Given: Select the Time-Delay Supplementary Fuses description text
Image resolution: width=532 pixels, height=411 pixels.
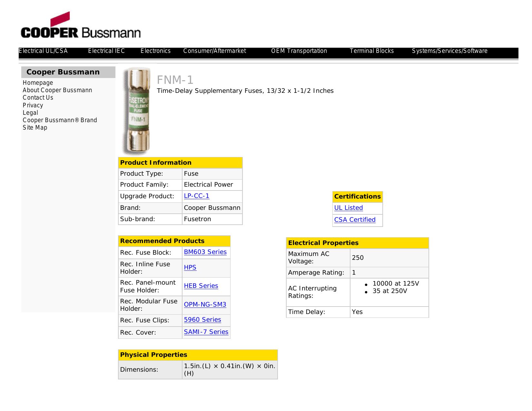Looking at the screenshot, I should [x=245, y=91].
